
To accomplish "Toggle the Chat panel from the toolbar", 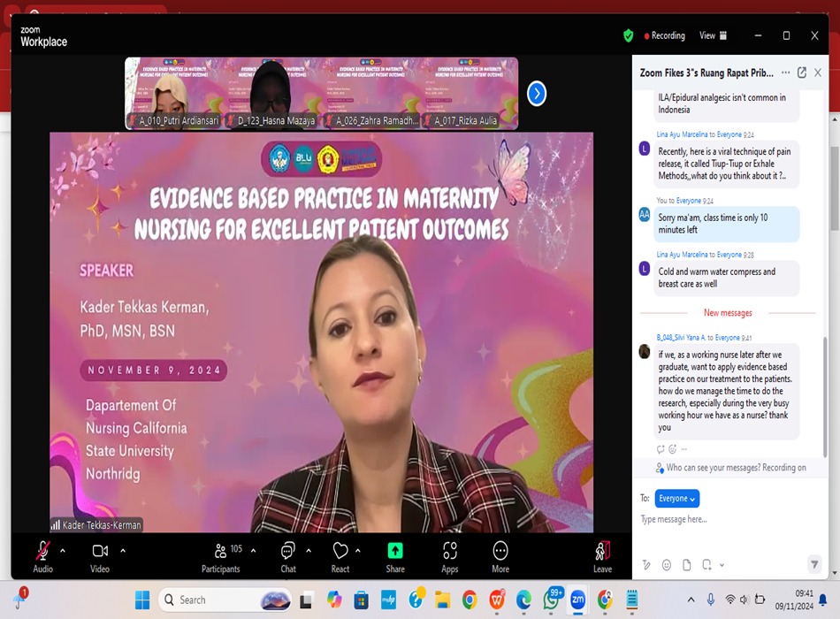I will (x=287, y=556).
